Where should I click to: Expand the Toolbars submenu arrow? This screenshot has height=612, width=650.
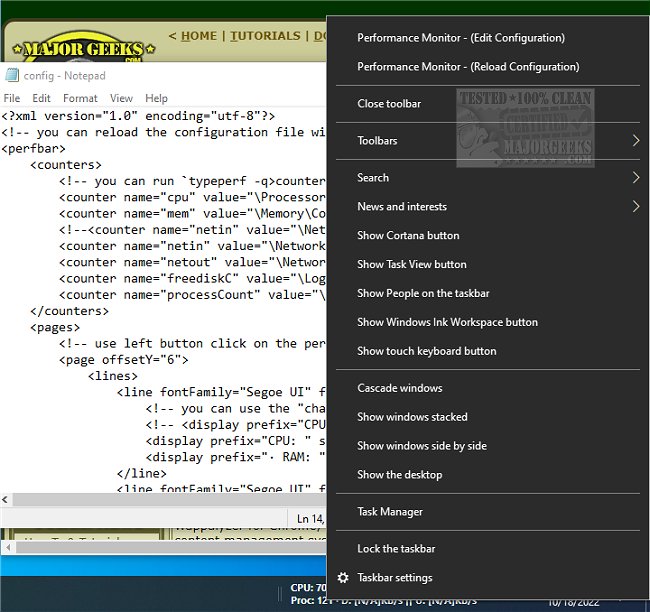tap(635, 141)
